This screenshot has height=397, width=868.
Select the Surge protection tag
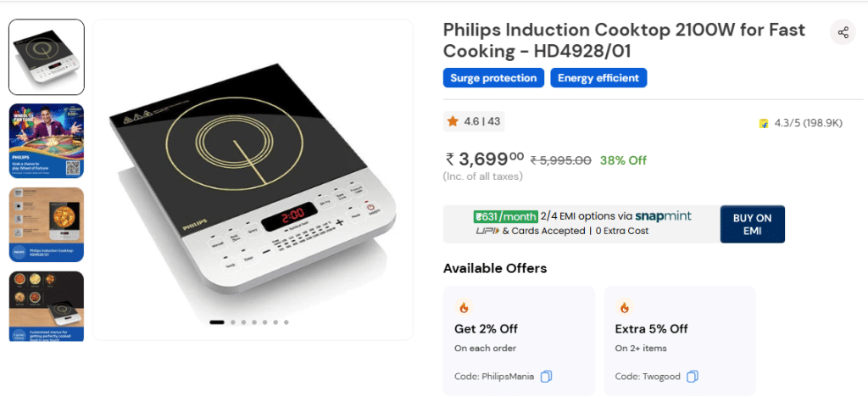click(493, 78)
